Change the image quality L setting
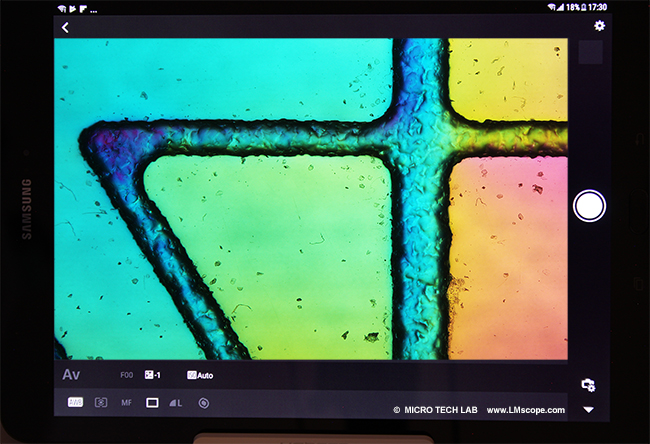This screenshot has width=650, height=444. 177,402
